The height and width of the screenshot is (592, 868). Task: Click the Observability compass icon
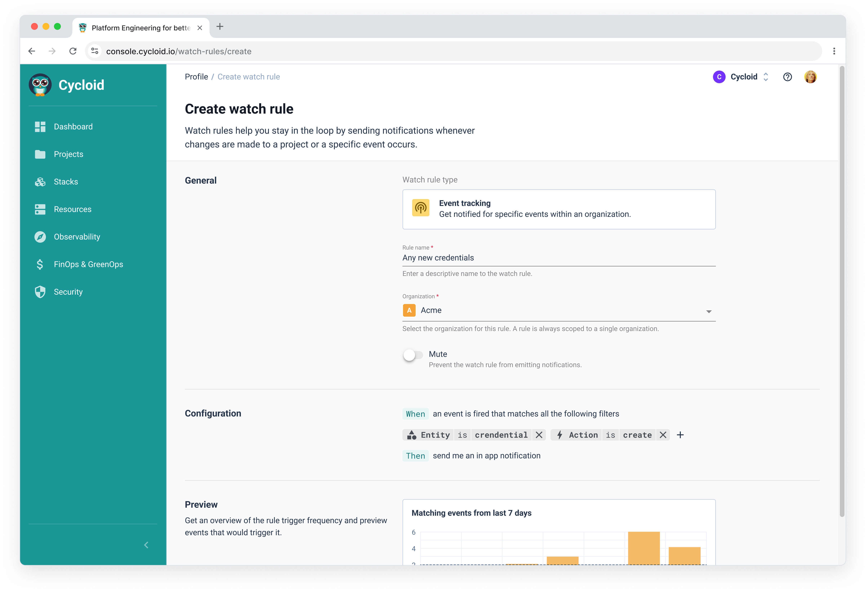(40, 237)
